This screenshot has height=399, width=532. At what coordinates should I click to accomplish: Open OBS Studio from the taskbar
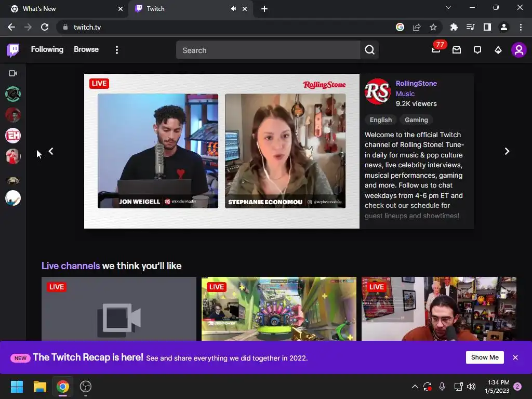pyautogui.click(x=86, y=387)
